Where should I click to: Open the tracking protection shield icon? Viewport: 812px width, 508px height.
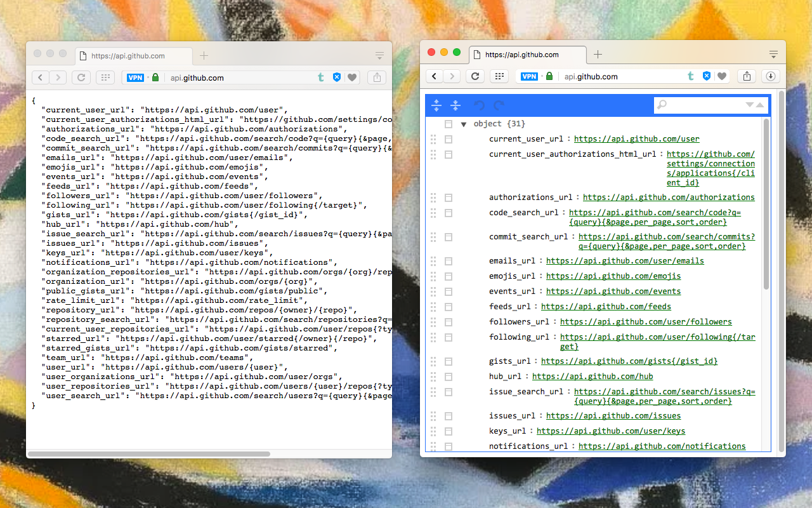pos(705,76)
